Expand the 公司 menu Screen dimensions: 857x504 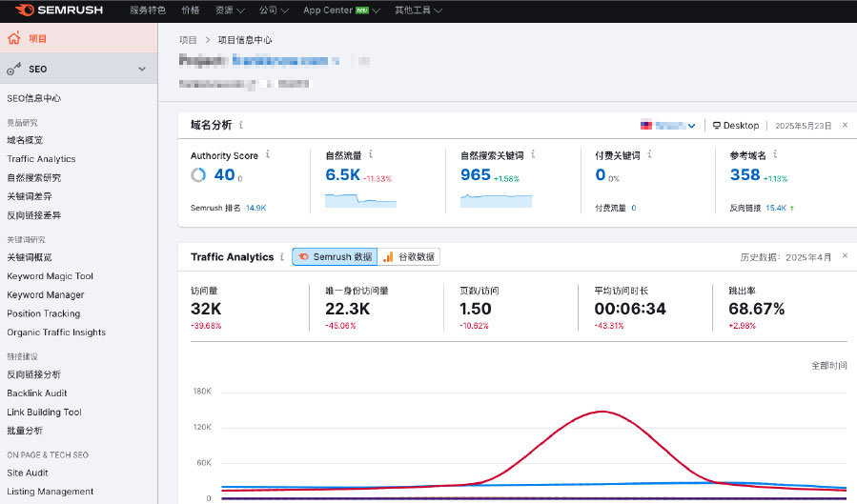tap(274, 10)
